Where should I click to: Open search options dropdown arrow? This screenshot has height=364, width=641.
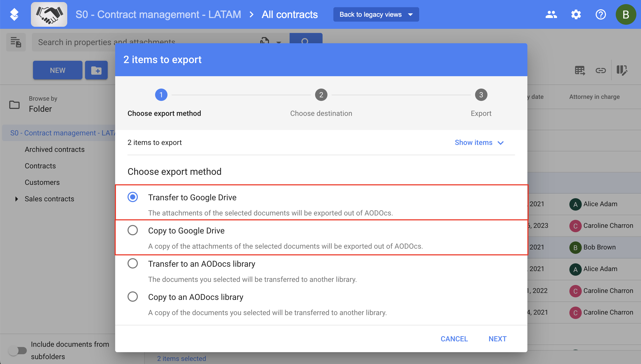coord(279,42)
